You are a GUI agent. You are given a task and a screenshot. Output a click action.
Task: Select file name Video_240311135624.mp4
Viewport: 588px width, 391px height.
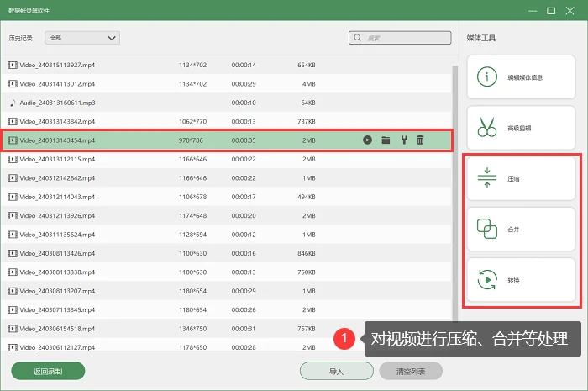point(57,235)
